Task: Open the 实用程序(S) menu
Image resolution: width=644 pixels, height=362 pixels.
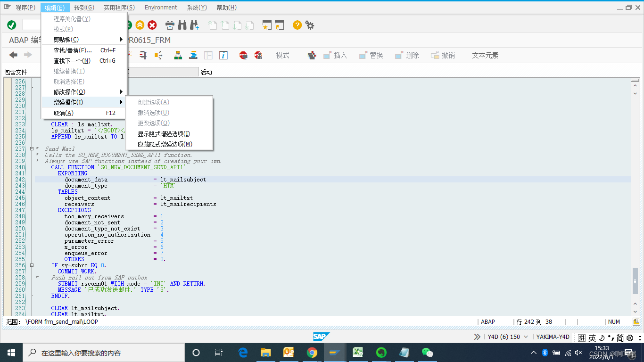Action: coord(119,8)
